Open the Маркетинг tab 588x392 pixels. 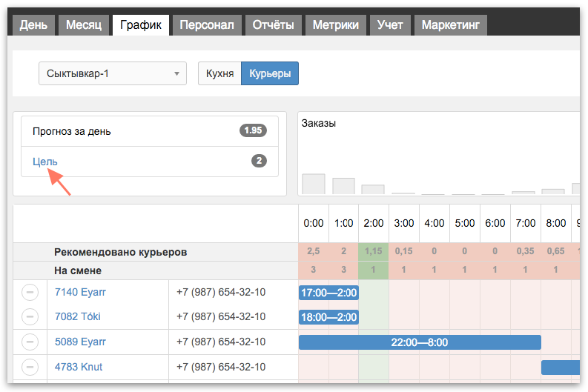coord(450,25)
